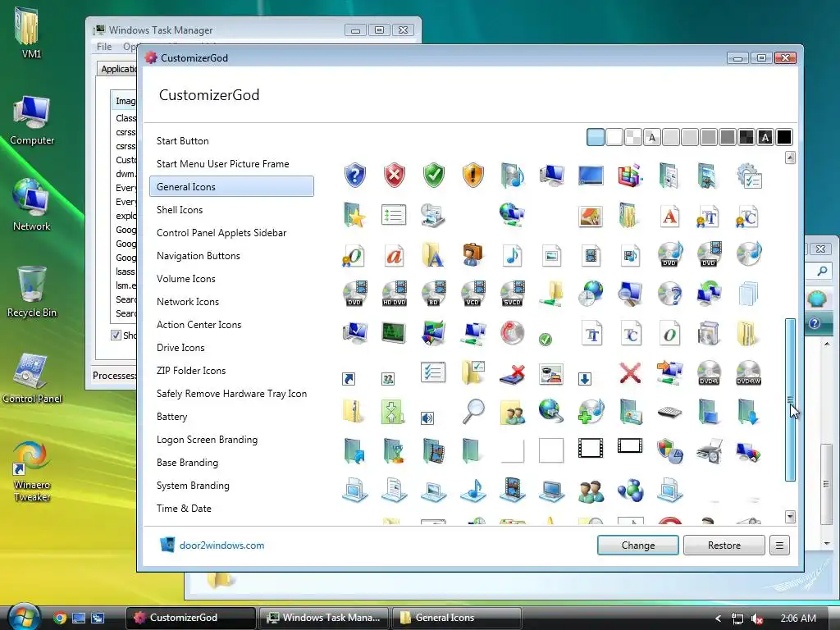Select the Recycle Bin desktop icon

click(32, 292)
